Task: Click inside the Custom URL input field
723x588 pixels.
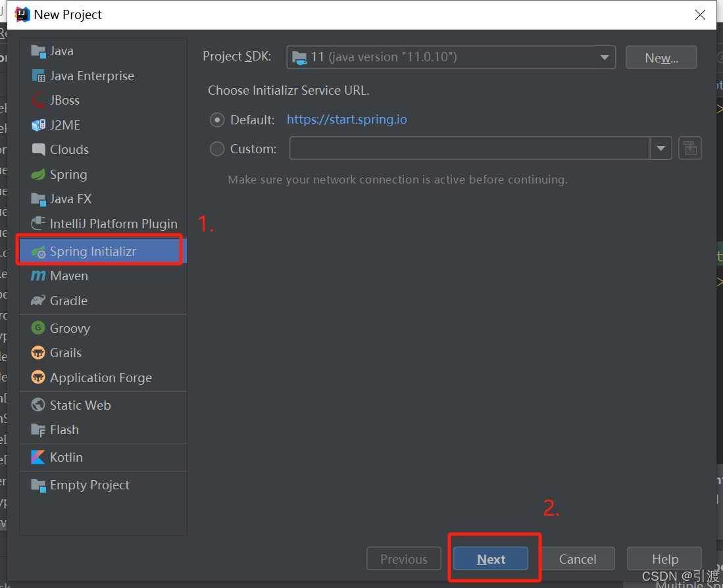Action: [470, 149]
